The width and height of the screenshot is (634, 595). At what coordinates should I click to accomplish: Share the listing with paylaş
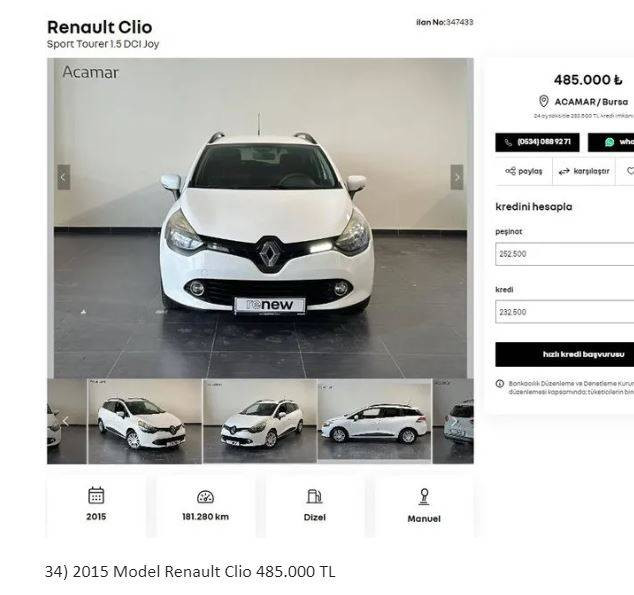[524, 171]
